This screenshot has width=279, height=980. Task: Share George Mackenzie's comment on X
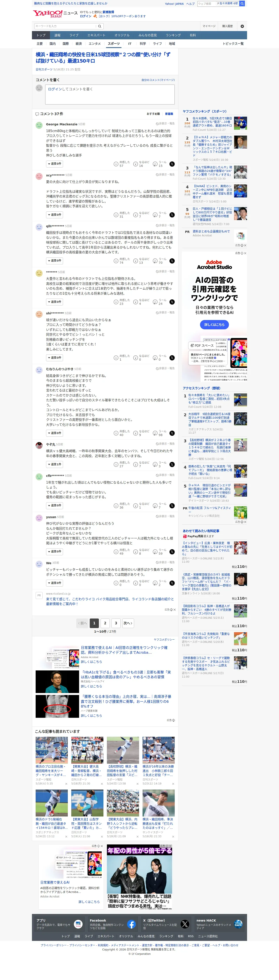[172, 164]
